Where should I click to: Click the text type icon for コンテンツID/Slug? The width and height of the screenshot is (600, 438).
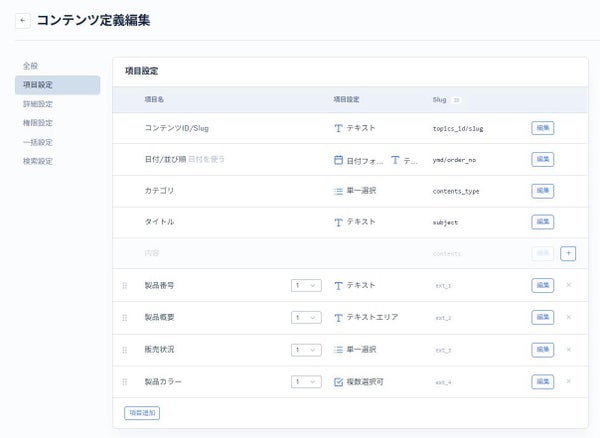338,129
